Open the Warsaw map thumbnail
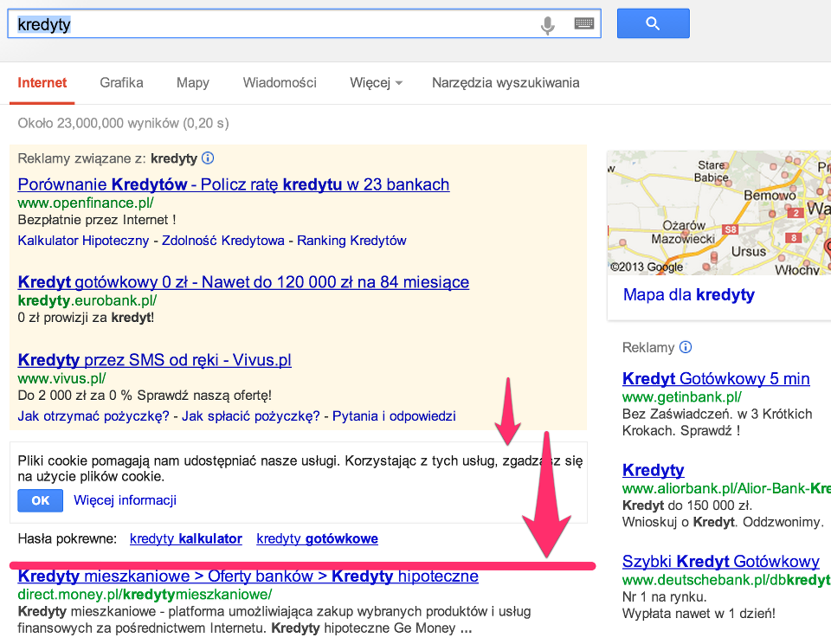Viewport: 831px width, 644px height. [x=718, y=213]
